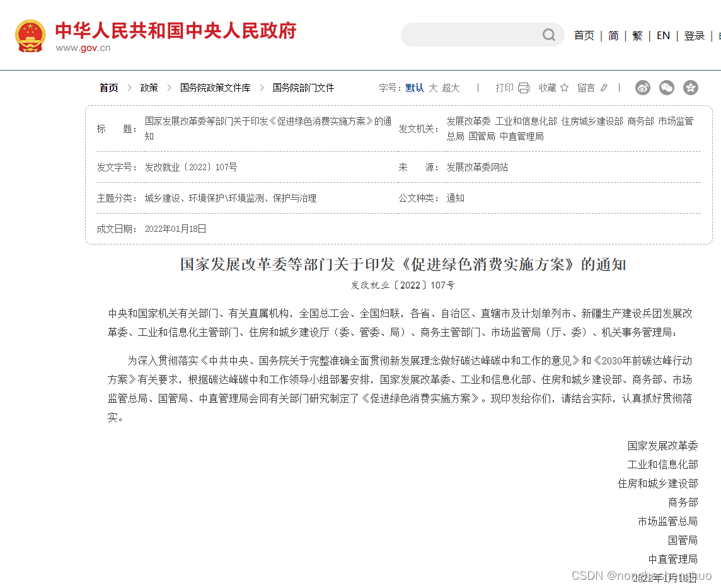Click signature line 商务部
The height and width of the screenshot is (588, 721).
point(683,502)
